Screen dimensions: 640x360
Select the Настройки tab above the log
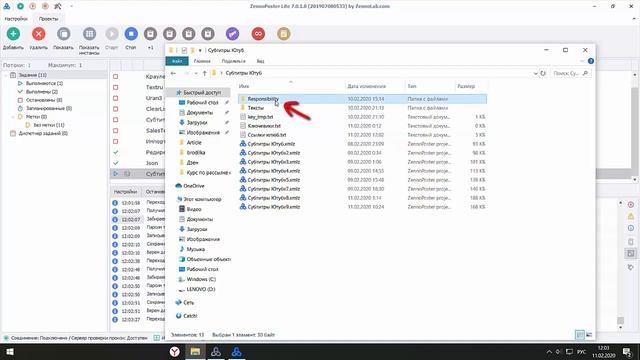click(x=125, y=191)
